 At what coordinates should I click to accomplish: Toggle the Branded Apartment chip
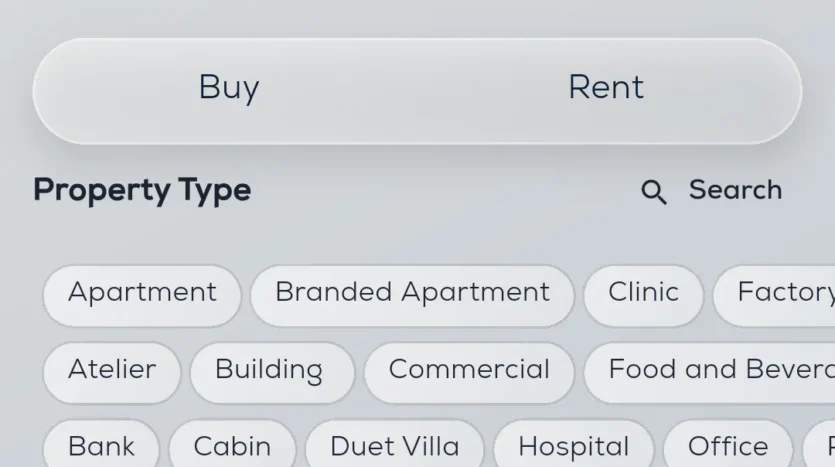click(x=412, y=293)
